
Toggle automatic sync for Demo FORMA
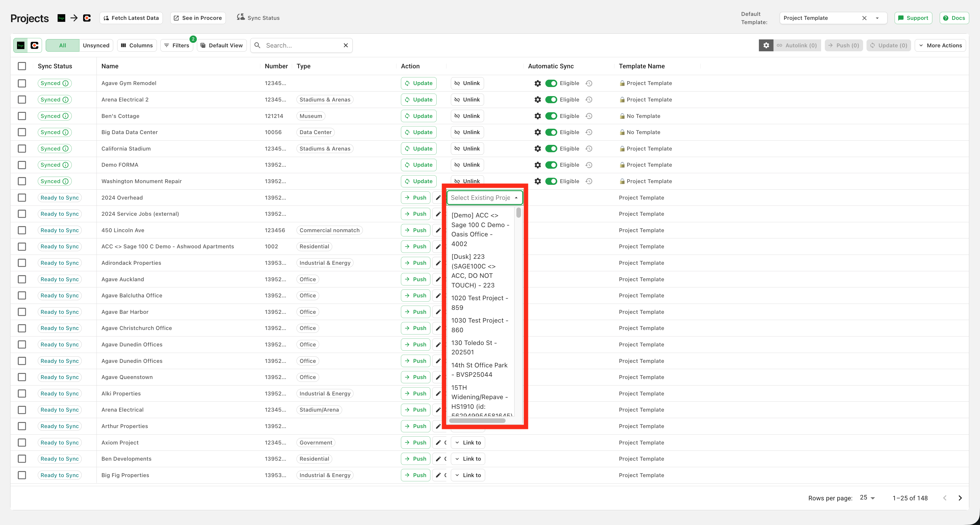click(x=551, y=165)
